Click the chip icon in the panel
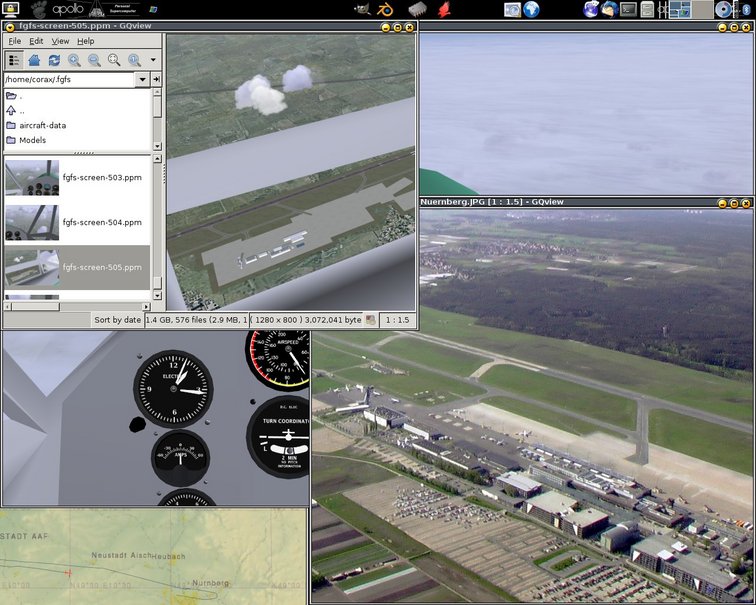Screen dimensions: 756x605 click(x=418, y=9)
